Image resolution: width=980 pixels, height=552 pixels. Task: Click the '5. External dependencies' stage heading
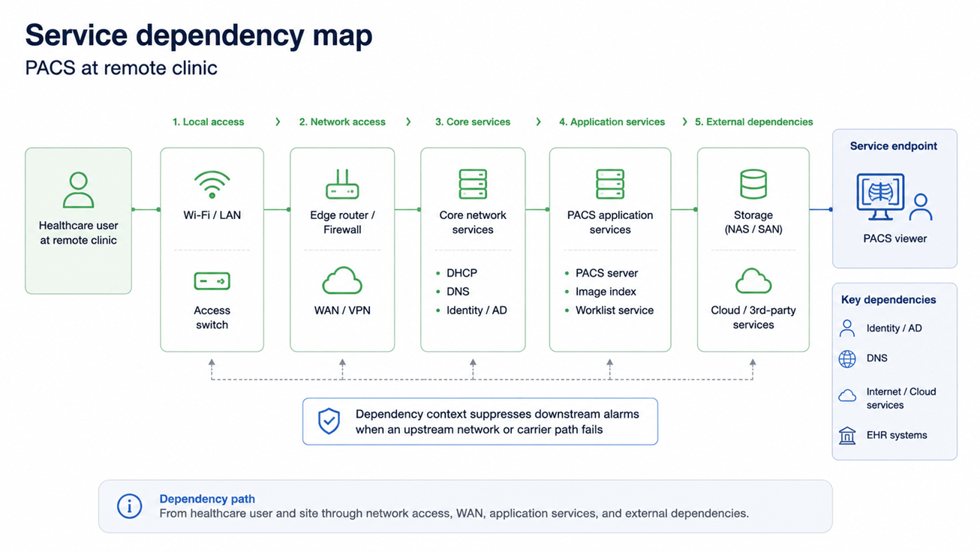point(753,121)
